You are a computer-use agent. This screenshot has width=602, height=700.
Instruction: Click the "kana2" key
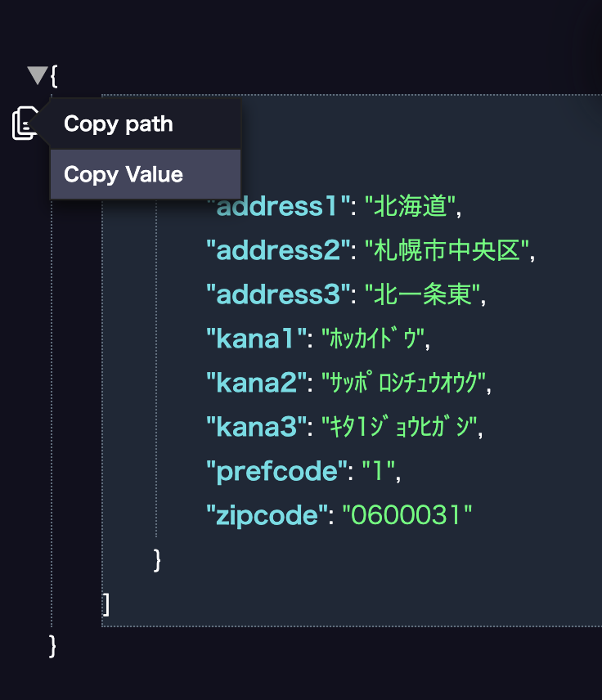click(256, 383)
